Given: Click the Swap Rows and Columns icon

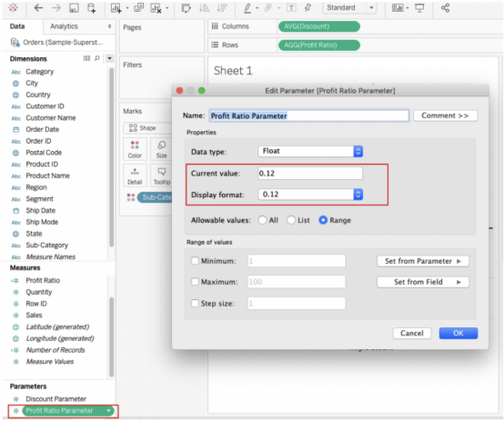Looking at the screenshot, I should [x=186, y=8].
